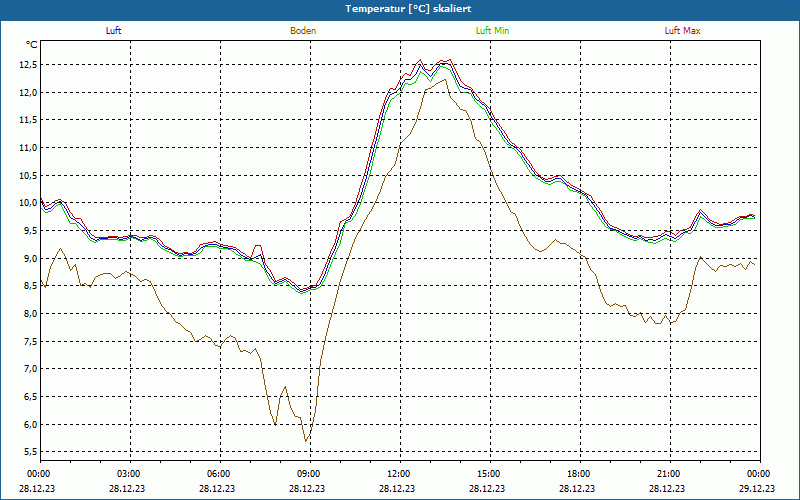Click the °C unit label on the axis
Image resolution: width=800 pixels, height=500 pixels.
pos(32,45)
